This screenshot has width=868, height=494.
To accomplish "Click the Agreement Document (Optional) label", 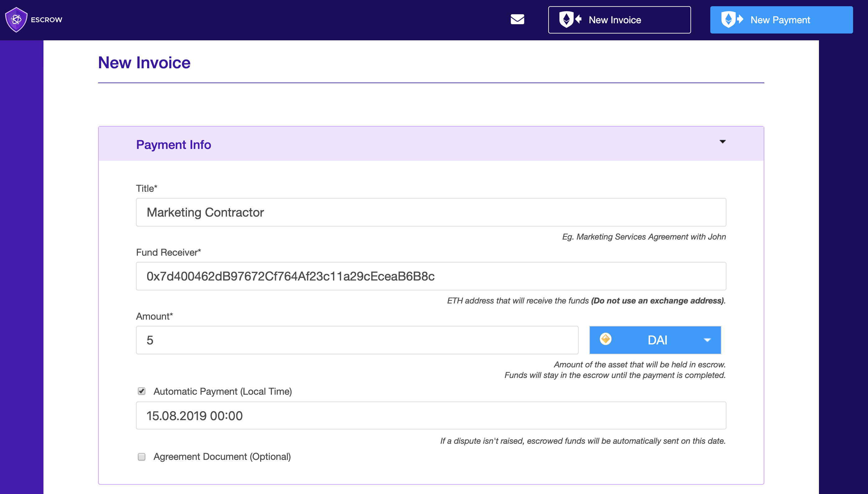I will pyautogui.click(x=222, y=457).
